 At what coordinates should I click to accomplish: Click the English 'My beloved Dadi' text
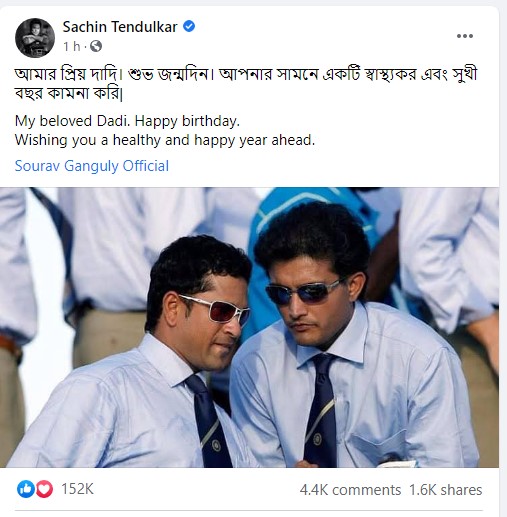(x=127, y=121)
